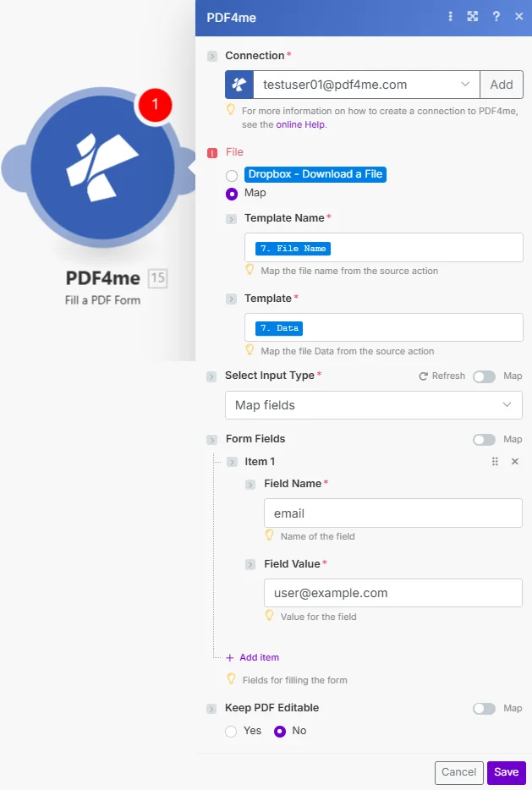Click the Refresh icon for input type
532x790 pixels.
pos(423,376)
